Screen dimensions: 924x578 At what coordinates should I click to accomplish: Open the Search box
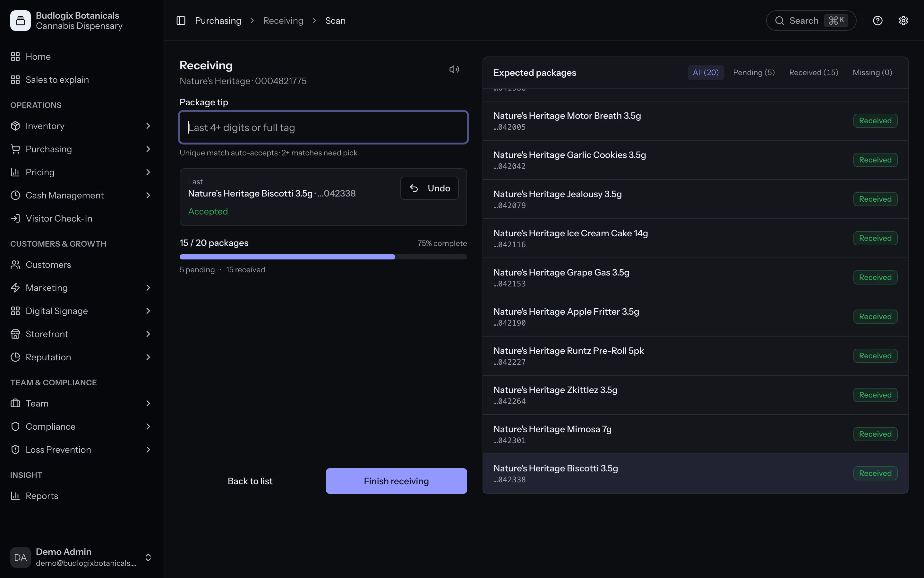pyautogui.click(x=811, y=21)
